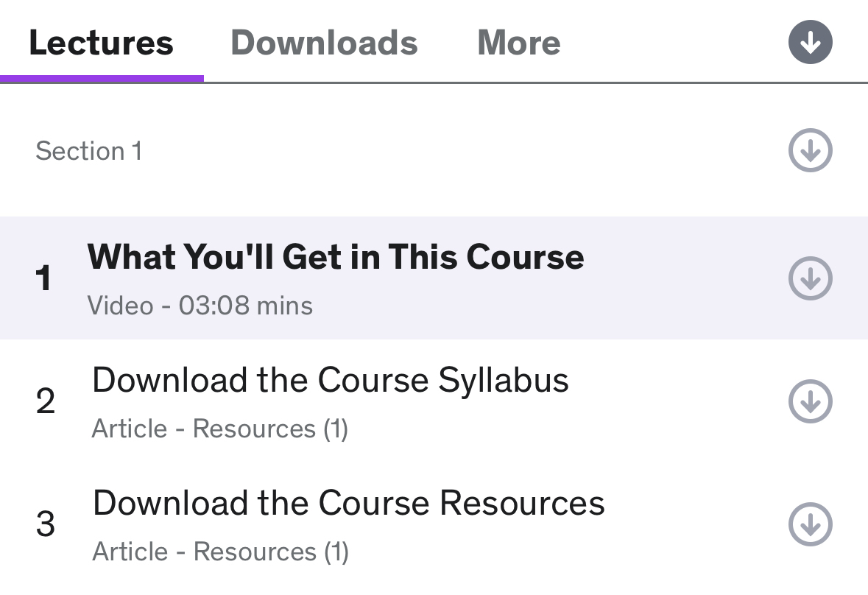Download all lectures with the dark arrow icon
This screenshot has width=868, height=595.
pos(810,43)
